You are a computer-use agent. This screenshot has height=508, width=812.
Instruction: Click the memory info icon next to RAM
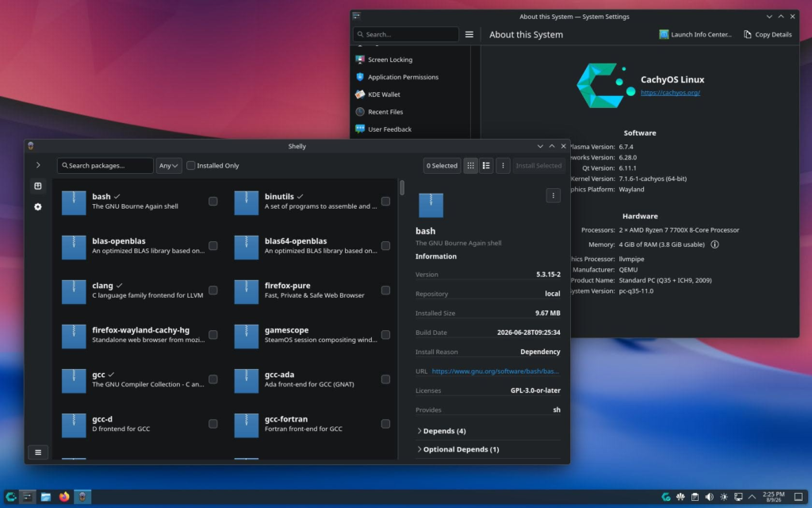714,244
